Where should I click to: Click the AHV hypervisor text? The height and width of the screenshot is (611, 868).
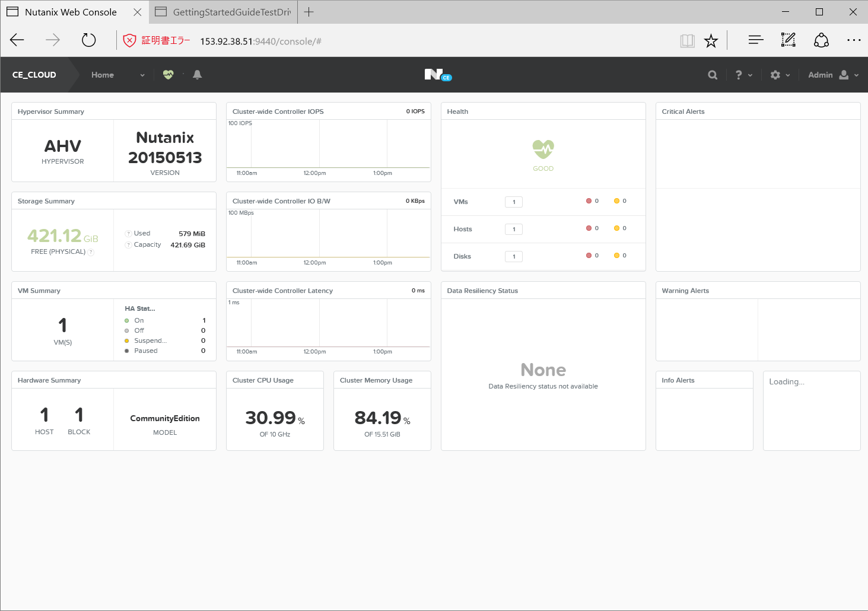coord(63,146)
